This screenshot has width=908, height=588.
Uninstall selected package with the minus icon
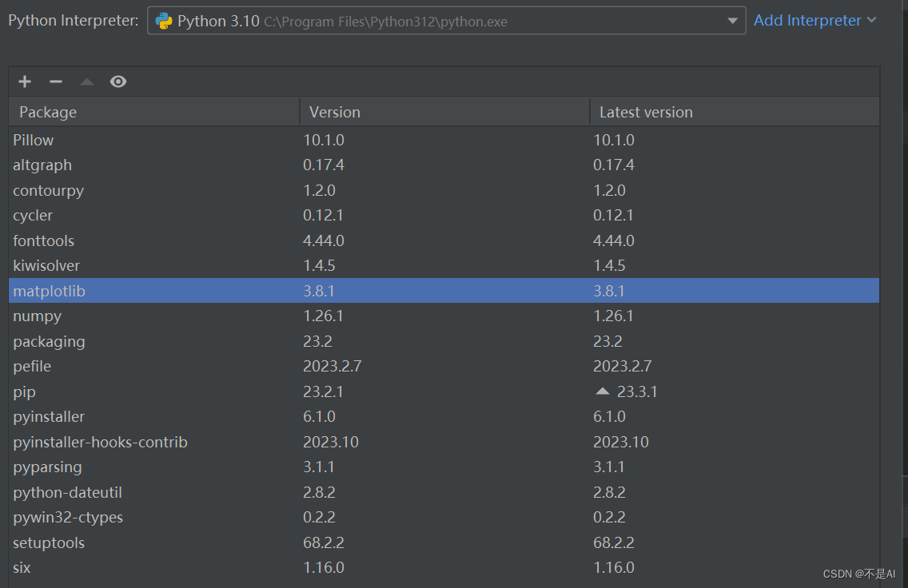click(x=55, y=81)
